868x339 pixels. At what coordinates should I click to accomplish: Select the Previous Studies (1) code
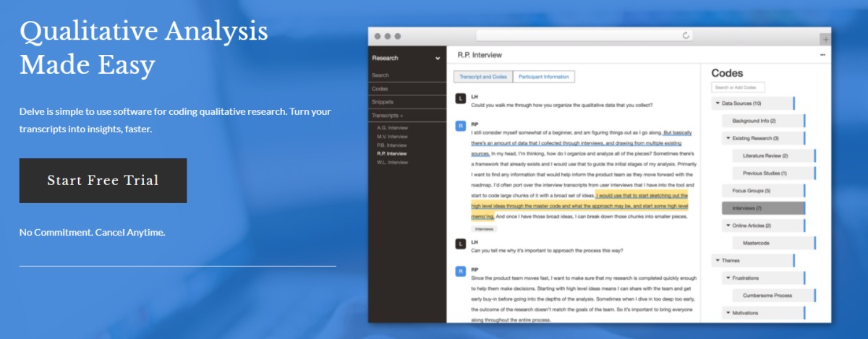click(x=773, y=173)
